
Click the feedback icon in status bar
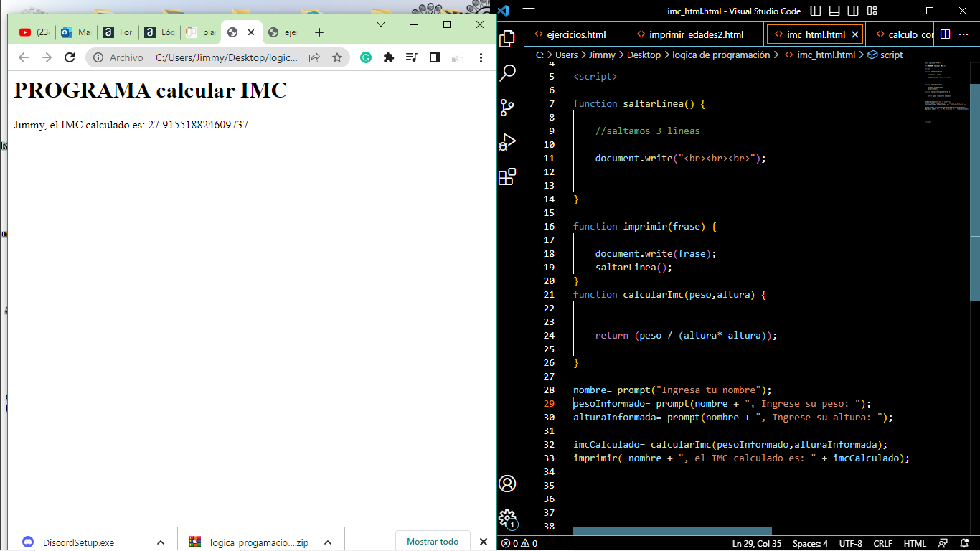tap(943, 543)
